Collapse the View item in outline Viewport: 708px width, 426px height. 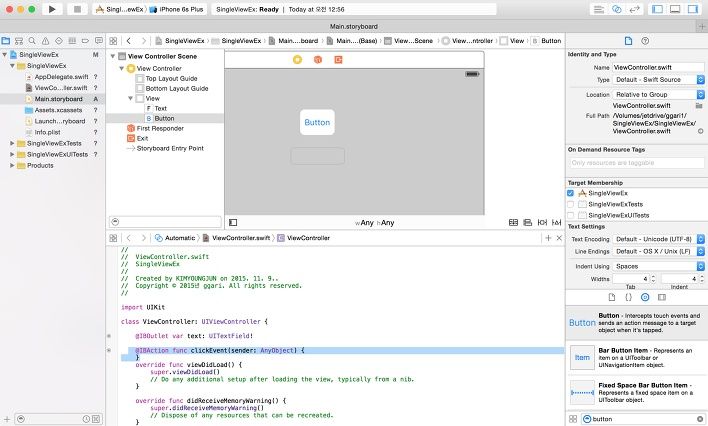(130, 98)
